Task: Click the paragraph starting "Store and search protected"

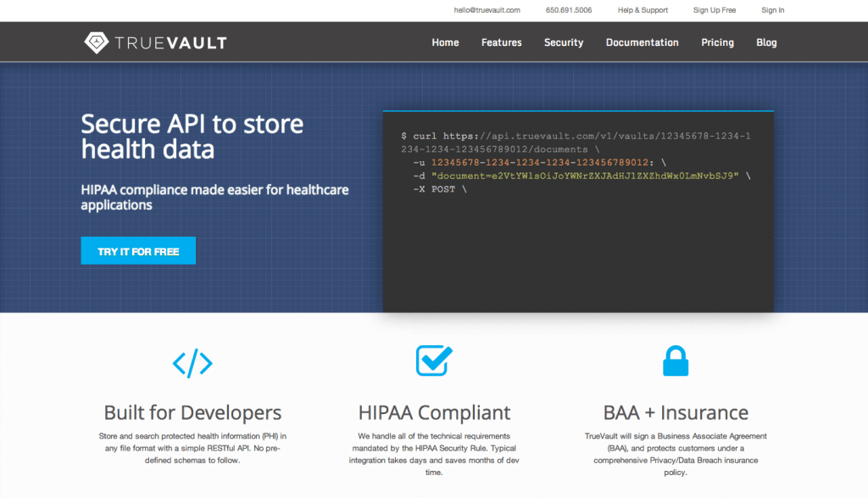Action: [x=192, y=448]
